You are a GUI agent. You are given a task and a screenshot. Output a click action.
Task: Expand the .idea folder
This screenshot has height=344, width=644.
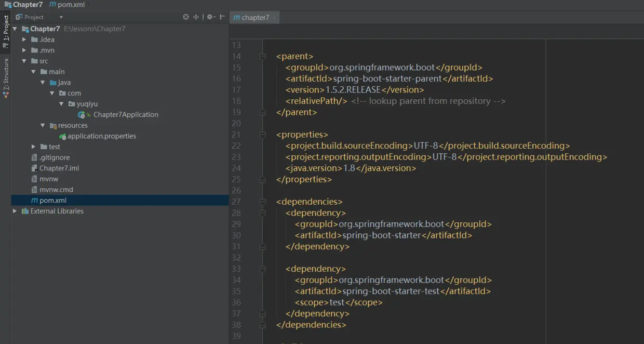click(24, 39)
